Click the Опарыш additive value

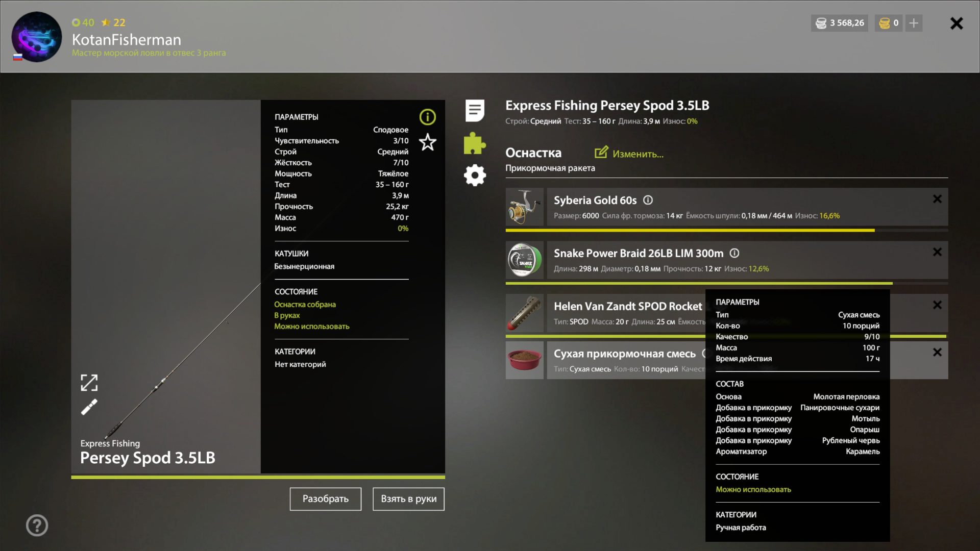coord(865,430)
